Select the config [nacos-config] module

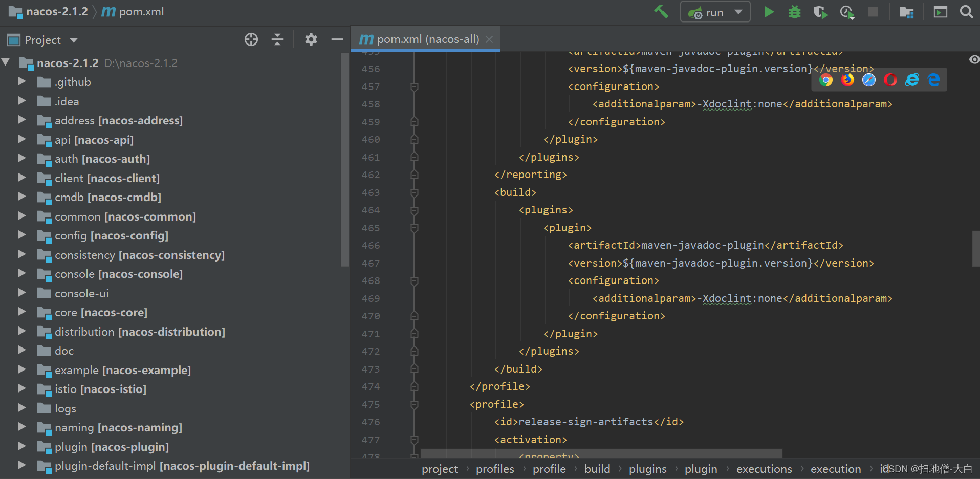pyautogui.click(x=112, y=235)
